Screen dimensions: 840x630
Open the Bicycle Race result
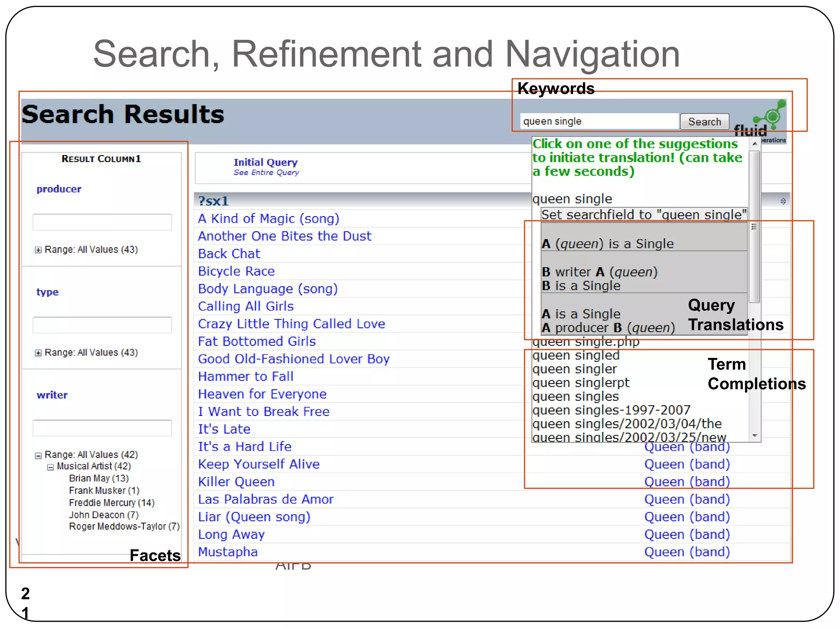tap(236, 271)
